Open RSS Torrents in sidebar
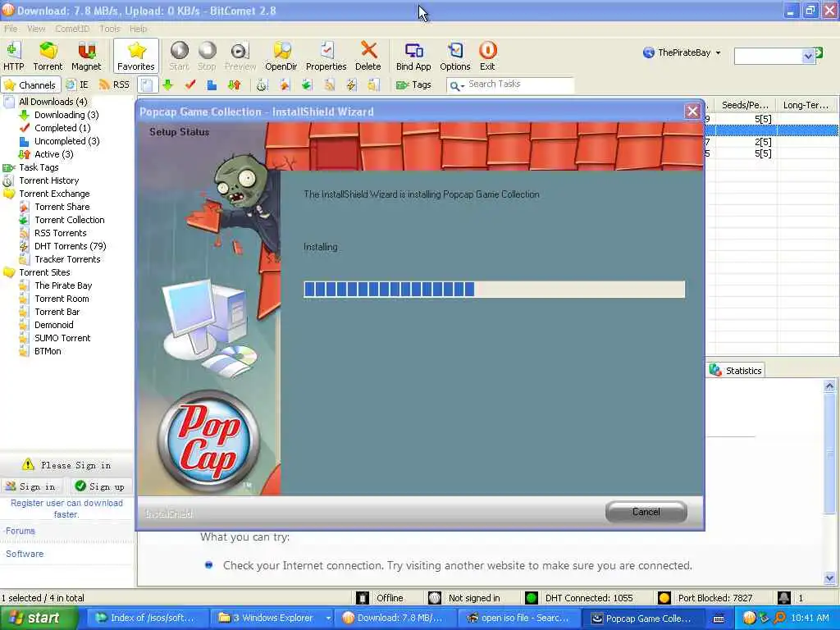The width and height of the screenshot is (840, 630). [61, 233]
